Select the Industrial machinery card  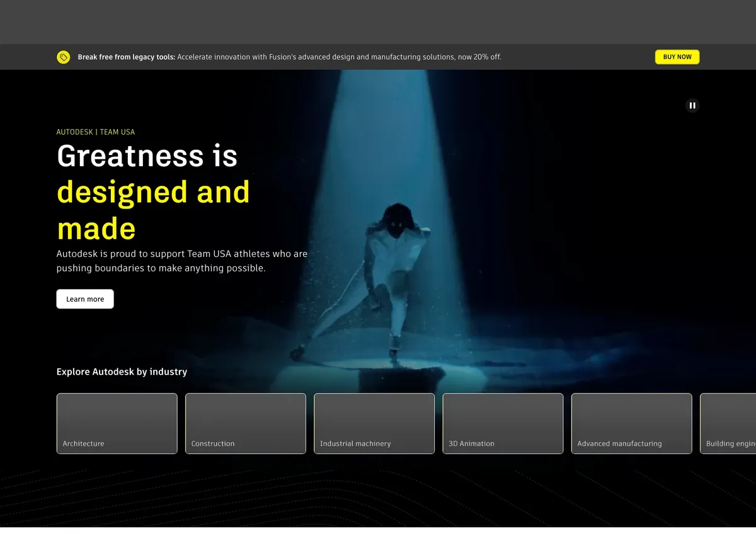(x=374, y=423)
